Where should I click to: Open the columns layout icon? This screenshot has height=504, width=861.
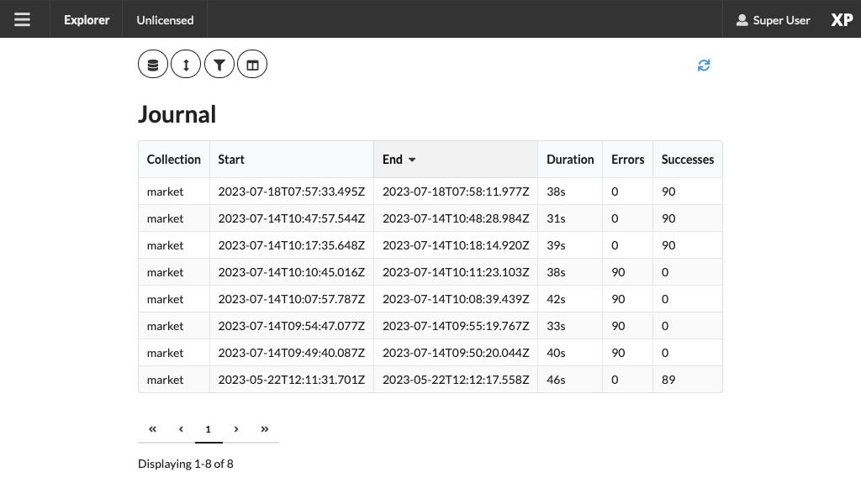(x=252, y=64)
